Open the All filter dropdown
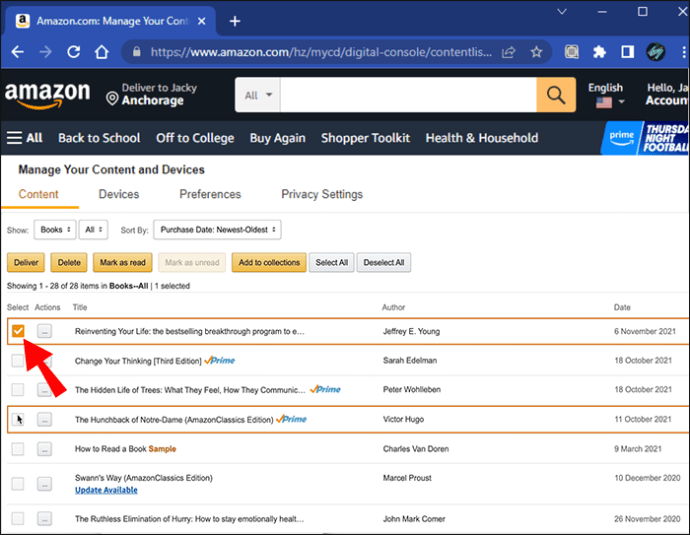 tap(93, 230)
